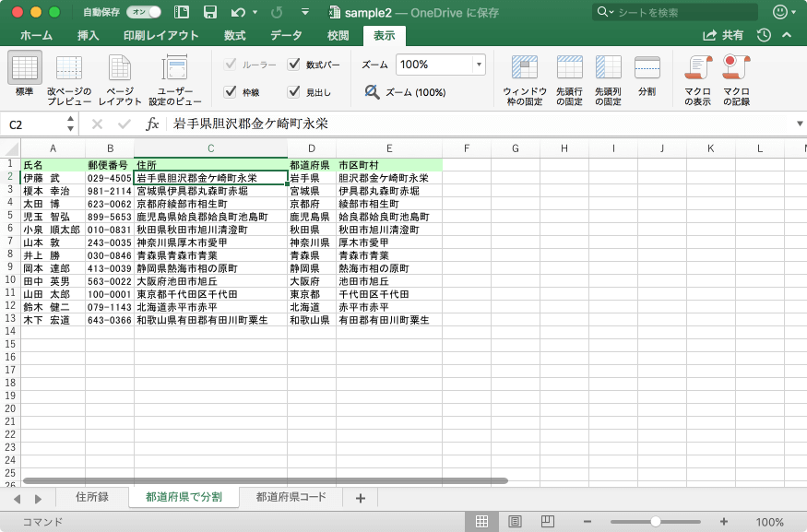Open the 校閲 ribbon tab
The width and height of the screenshot is (807, 532).
coord(338,35)
